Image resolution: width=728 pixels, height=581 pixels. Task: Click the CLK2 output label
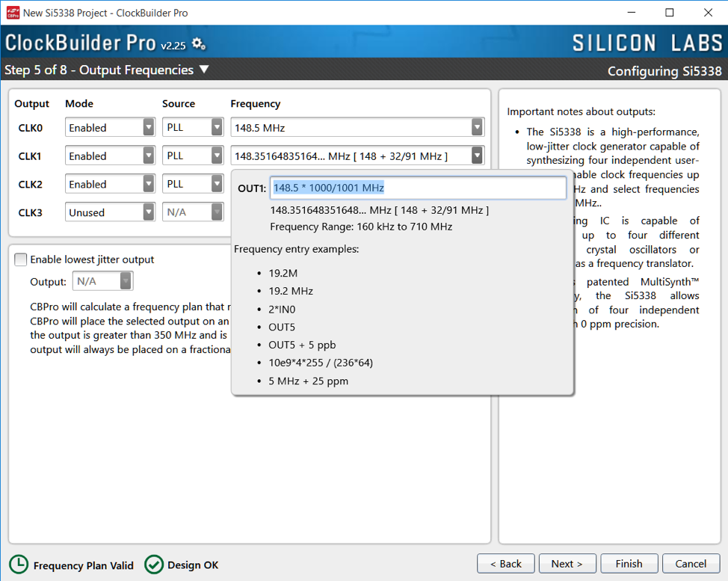(x=30, y=185)
